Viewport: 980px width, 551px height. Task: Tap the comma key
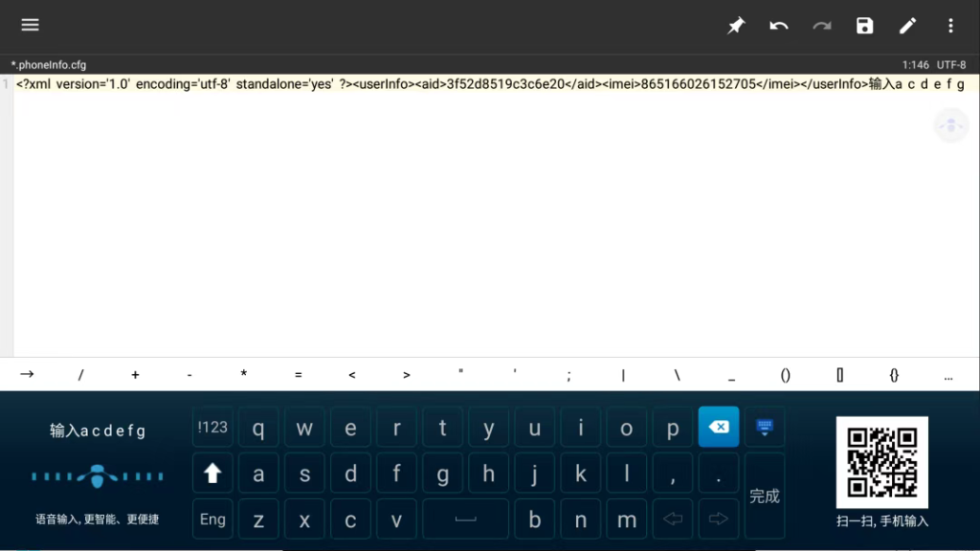tap(673, 474)
